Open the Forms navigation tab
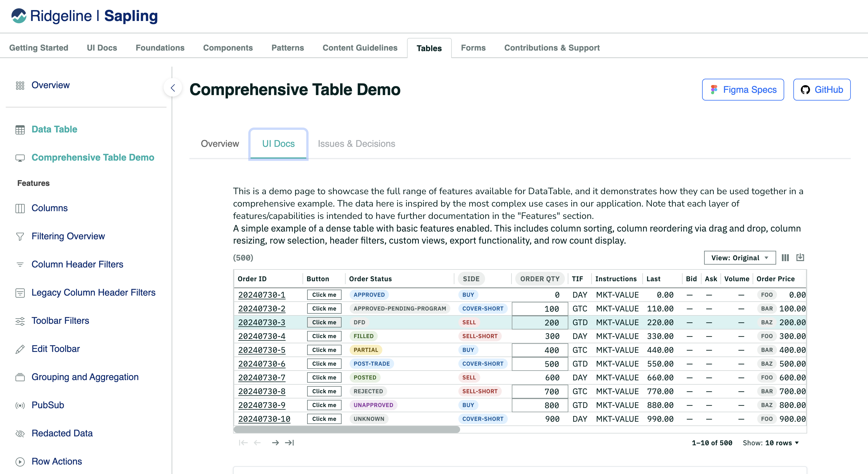This screenshot has width=868, height=474. tap(473, 48)
